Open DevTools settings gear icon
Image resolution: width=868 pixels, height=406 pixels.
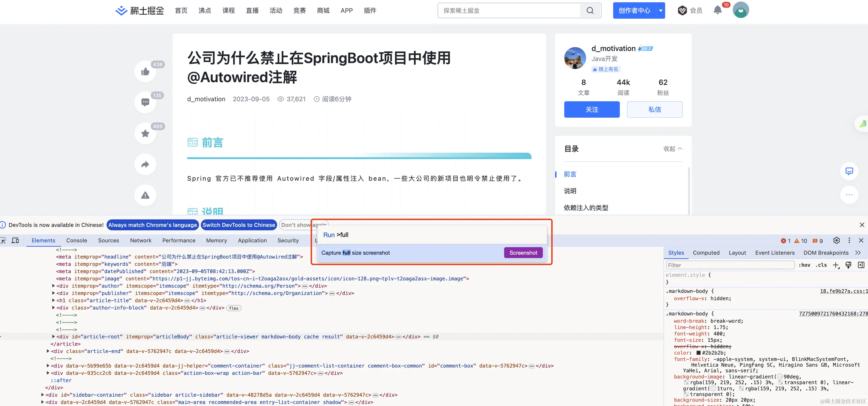[836, 240]
